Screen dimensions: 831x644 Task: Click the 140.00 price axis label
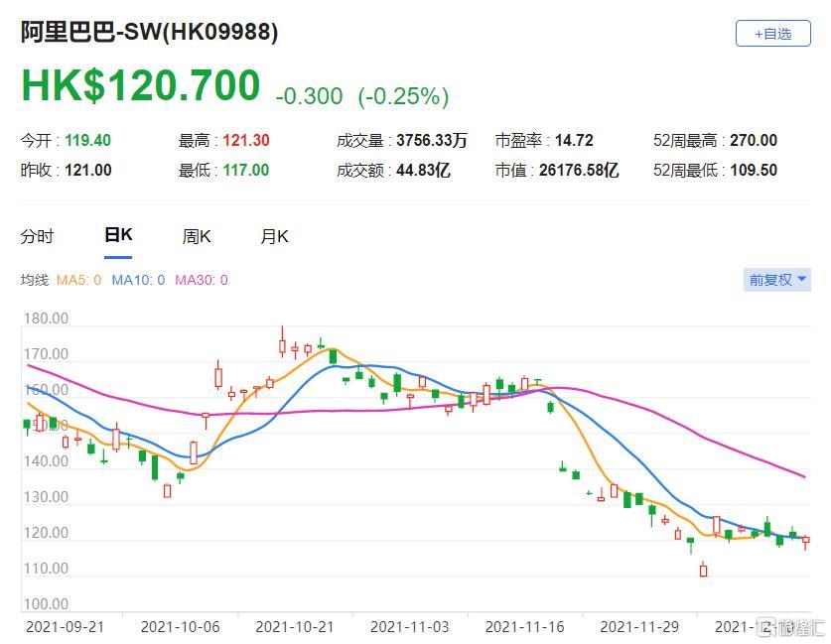point(46,461)
